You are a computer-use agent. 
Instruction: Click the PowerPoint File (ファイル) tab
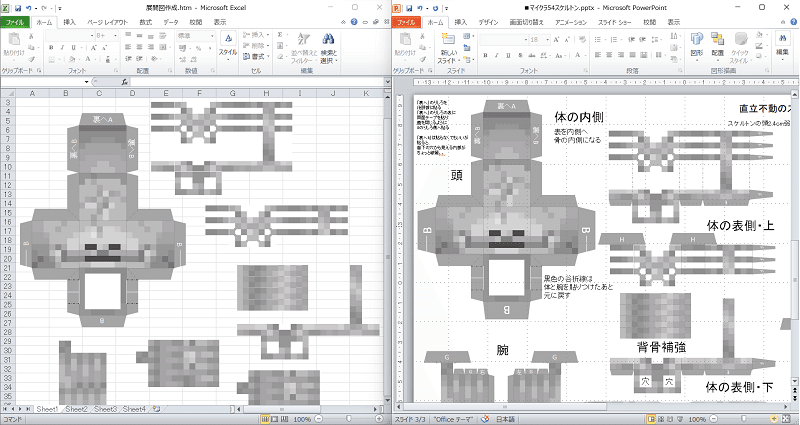click(407, 22)
